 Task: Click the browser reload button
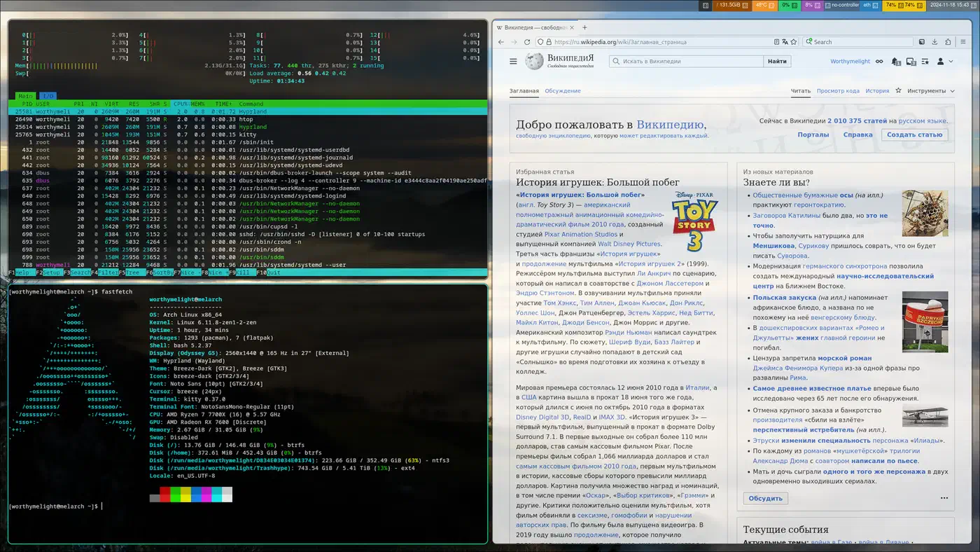[x=527, y=42]
